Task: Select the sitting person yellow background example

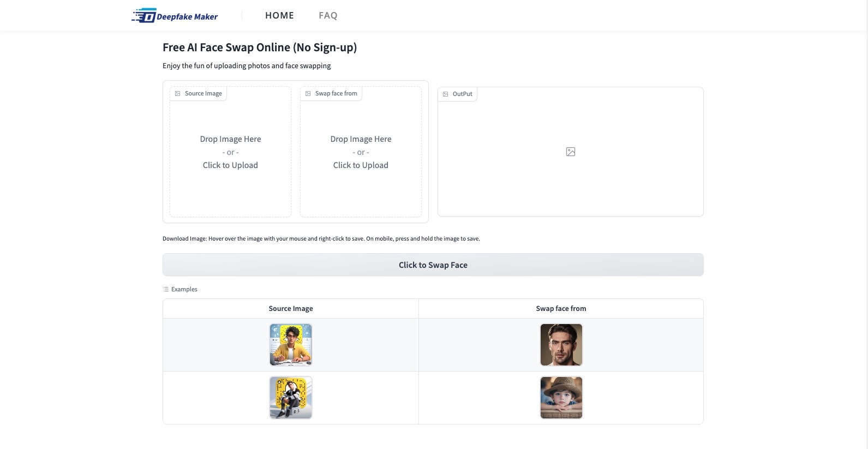Action: (291, 398)
